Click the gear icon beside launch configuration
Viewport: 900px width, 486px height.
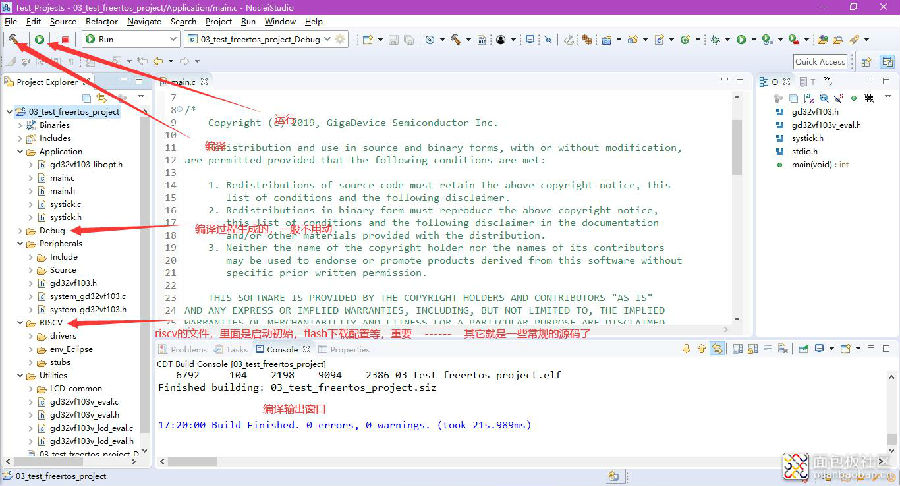pos(342,39)
